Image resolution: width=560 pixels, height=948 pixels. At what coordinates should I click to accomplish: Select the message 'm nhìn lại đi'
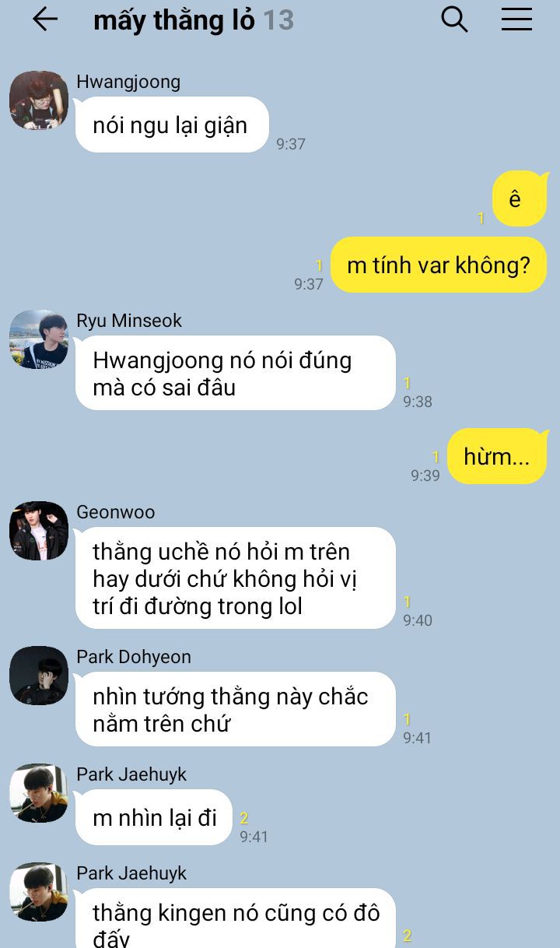pyautogui.click(x=154, y=817)
